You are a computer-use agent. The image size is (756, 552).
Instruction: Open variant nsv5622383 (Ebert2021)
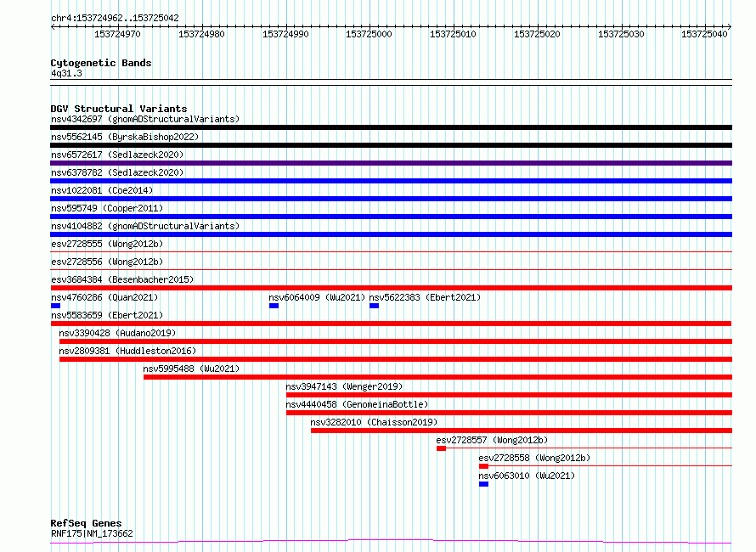[x=426, y=297]
